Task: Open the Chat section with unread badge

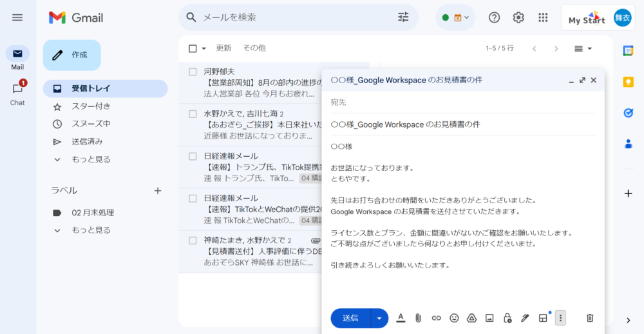Action: [x=17, y=93]
